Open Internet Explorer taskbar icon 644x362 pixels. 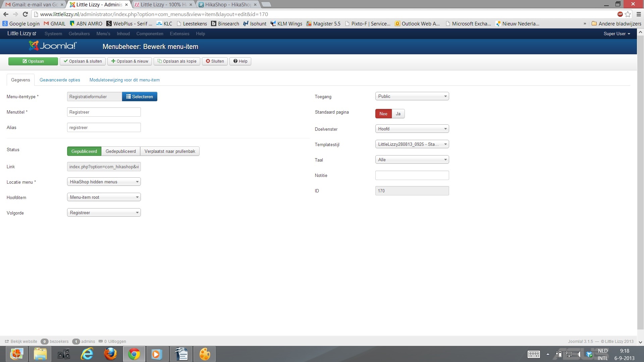[87, 354]
